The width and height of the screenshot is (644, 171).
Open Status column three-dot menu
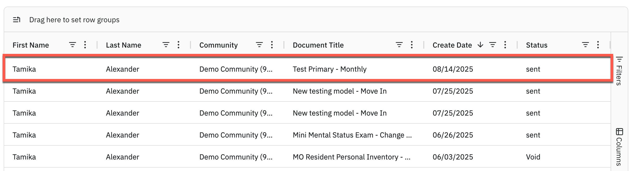(x=598, y=45)
